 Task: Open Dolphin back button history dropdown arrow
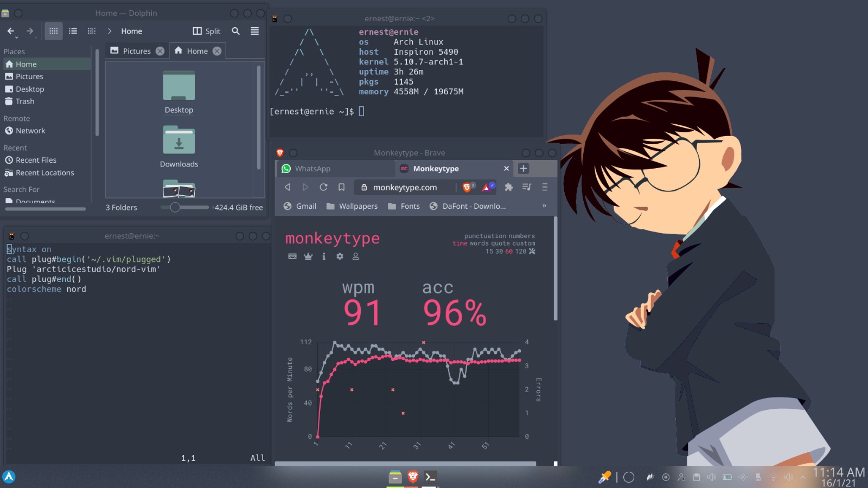coord(17,37)
